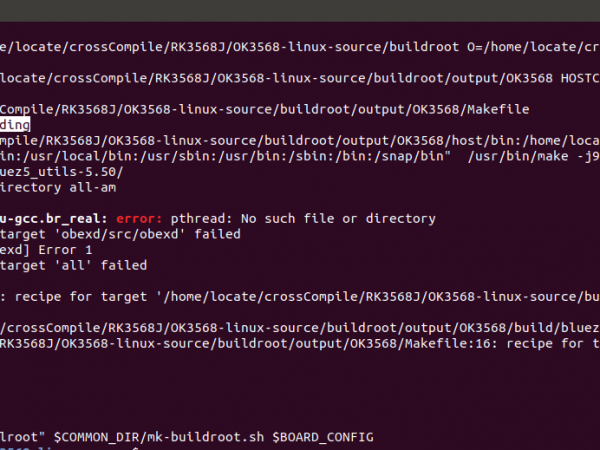The height and width of the screenshot is (450, 600).
Task: Click the dark title bar at top
Action: 300,10
